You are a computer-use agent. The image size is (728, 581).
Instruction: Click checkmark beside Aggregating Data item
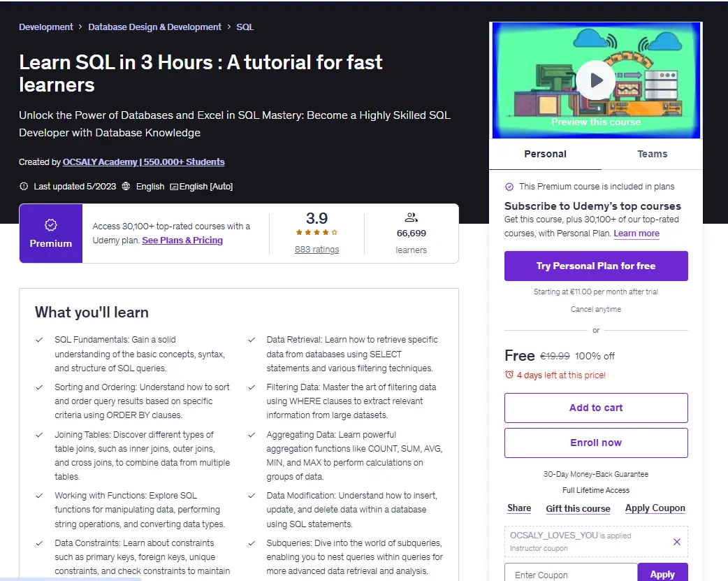(252, 435)
